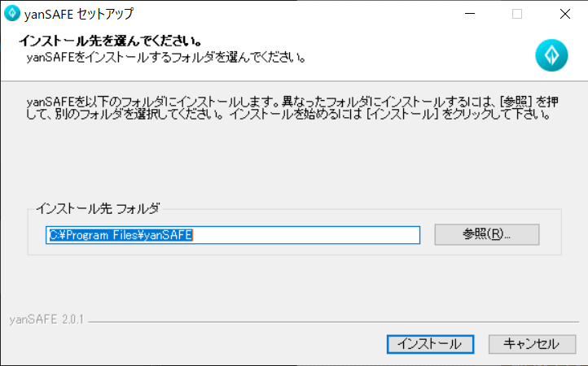Click empty gray area below folder group
Screen dimensions: 588x366
point(293,281)
